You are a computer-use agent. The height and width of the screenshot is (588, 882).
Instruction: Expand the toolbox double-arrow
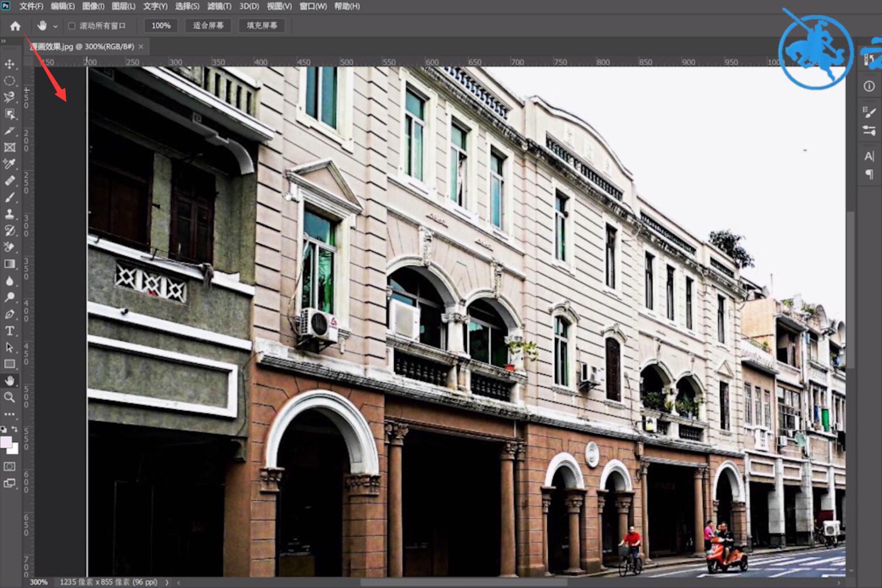[3, 41]
